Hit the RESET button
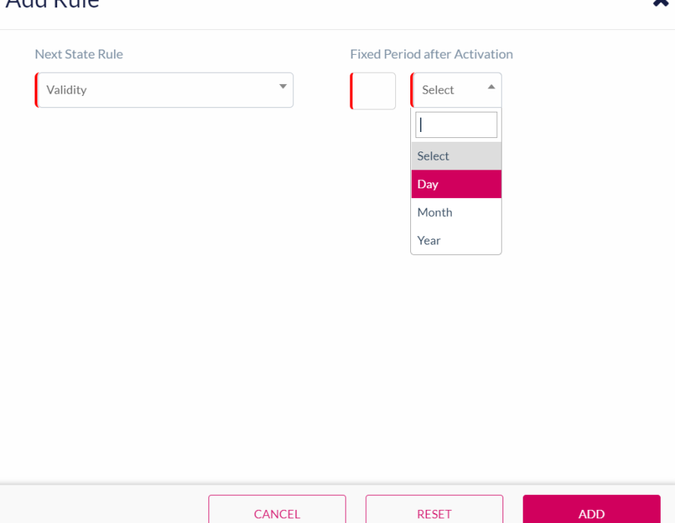Image resolution: width=675 pixels, height=523 pixels. point(434,512)
